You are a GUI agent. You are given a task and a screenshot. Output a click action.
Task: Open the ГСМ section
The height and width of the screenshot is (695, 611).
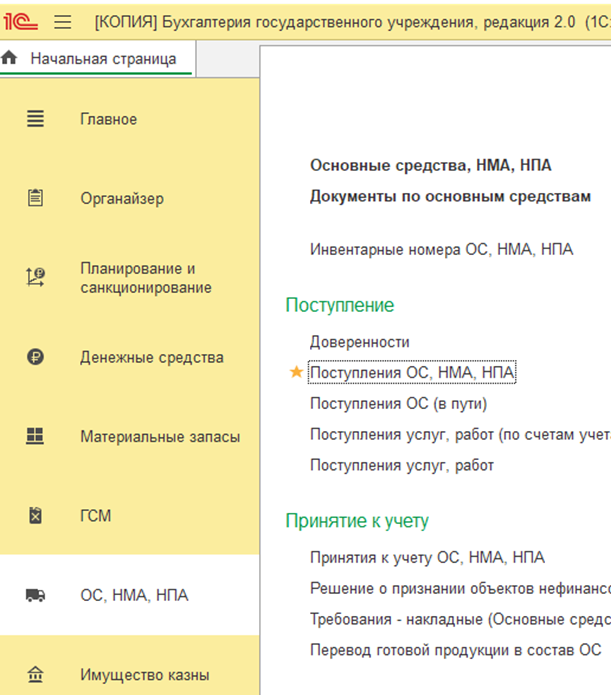pos(95,516)
